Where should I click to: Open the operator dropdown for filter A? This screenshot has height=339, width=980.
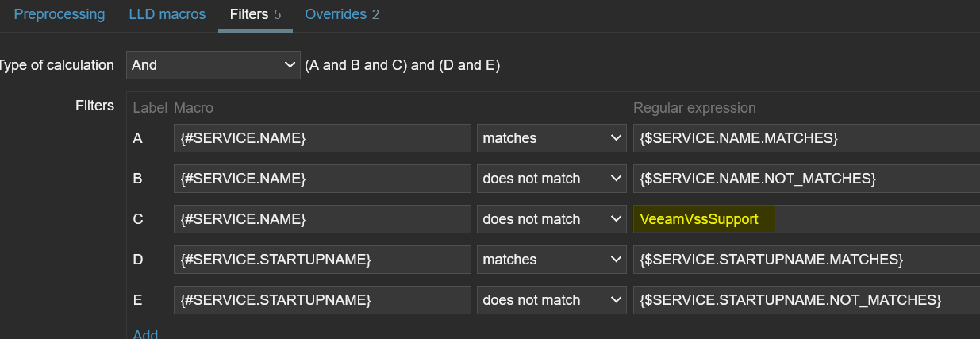point(551,138)
